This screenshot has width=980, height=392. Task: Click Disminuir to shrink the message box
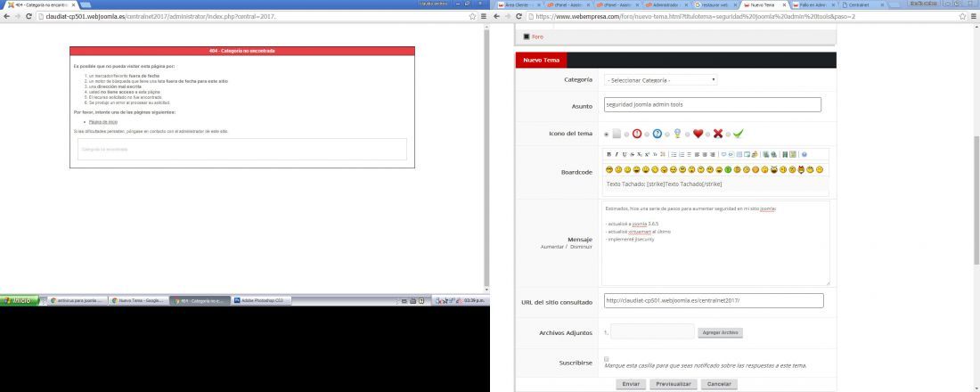point(581,247)
